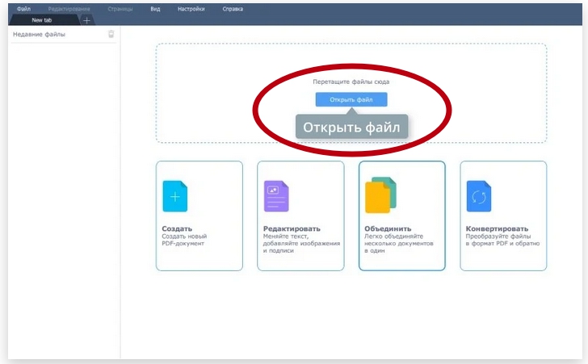Click the purple Edit document icon

(276, 196)
